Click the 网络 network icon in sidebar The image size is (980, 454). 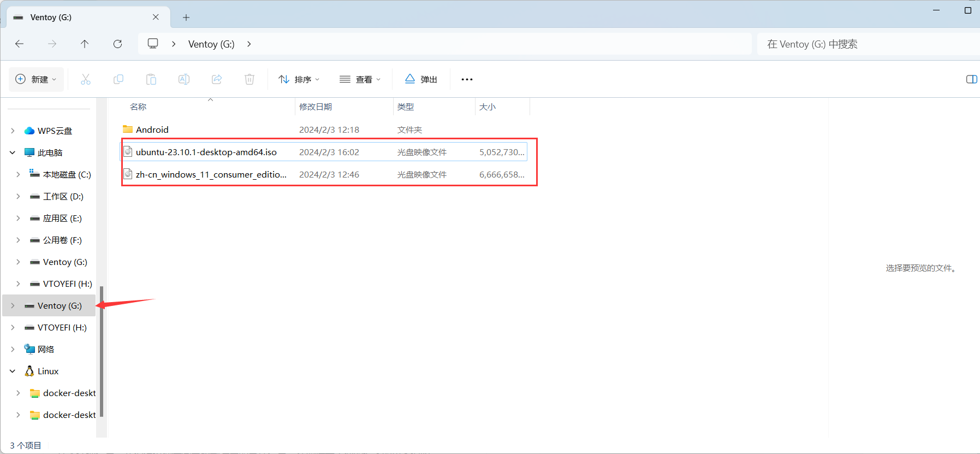29,349
